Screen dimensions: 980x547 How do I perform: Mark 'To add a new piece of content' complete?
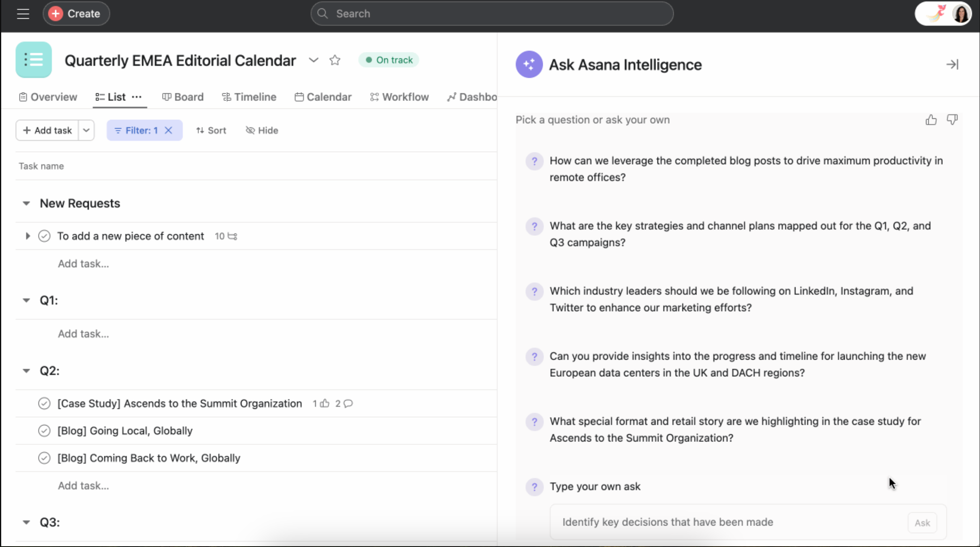point(44,236)
